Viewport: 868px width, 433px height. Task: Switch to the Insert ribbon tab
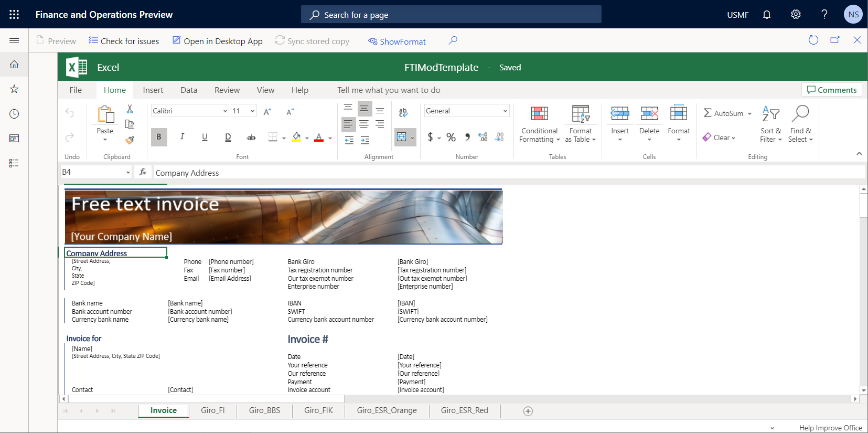[x=153, y=90]
